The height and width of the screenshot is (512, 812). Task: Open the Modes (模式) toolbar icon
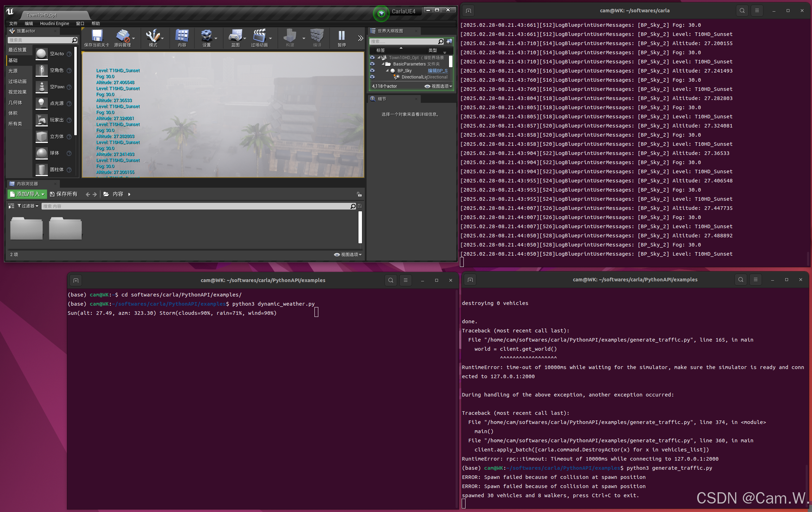coord(153,38)
